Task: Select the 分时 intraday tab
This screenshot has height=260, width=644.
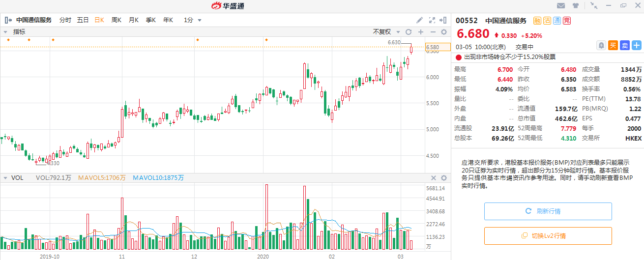Action: click(x=65, y=20)
